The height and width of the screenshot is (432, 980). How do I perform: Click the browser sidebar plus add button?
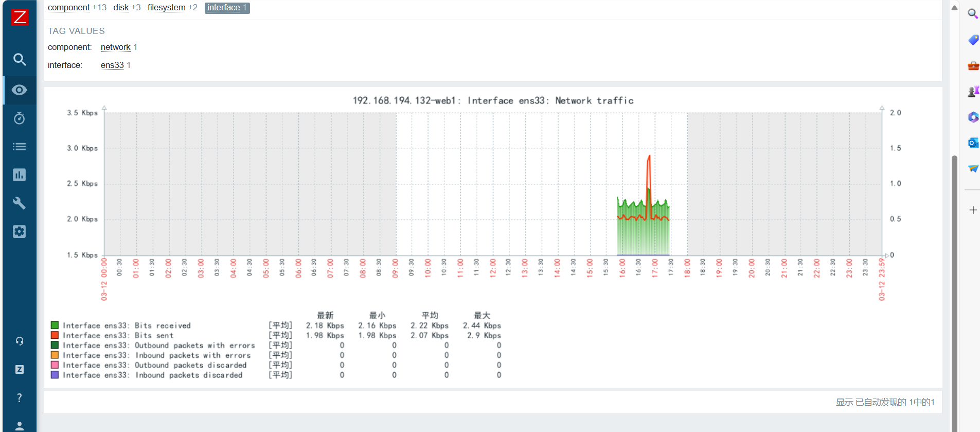(973, 210)
